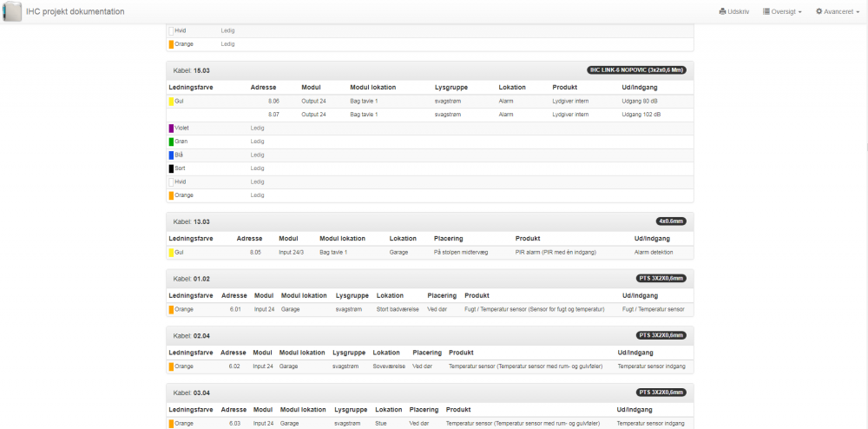This screenshot has width=868, height=429.
Task: Click the Udskriv printer icon
Action: pos(722,12)
